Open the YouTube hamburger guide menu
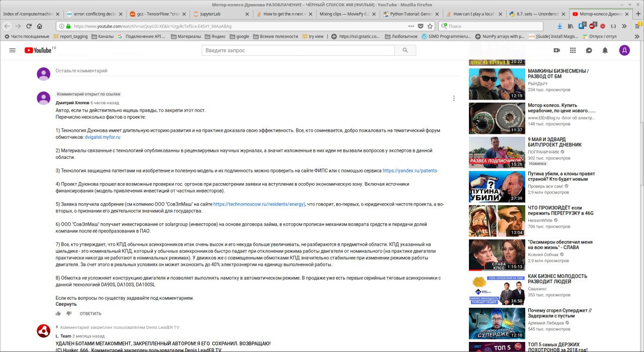Viewport: 644px width, 352px height. point(13,50)
